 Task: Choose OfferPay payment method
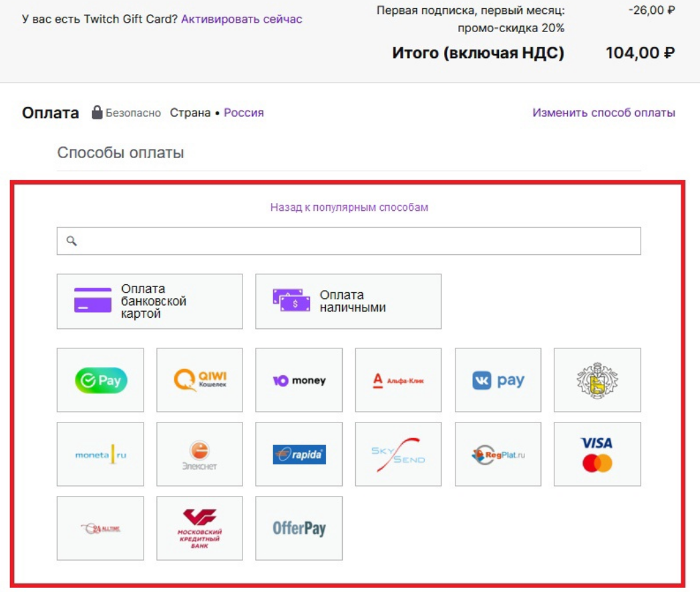tap(299, 528)
